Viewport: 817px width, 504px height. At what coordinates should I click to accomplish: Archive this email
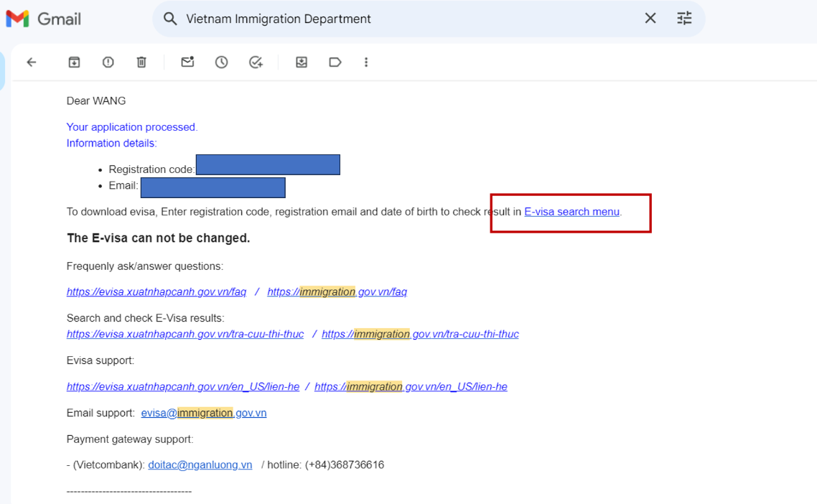click(x=74, y=62)
